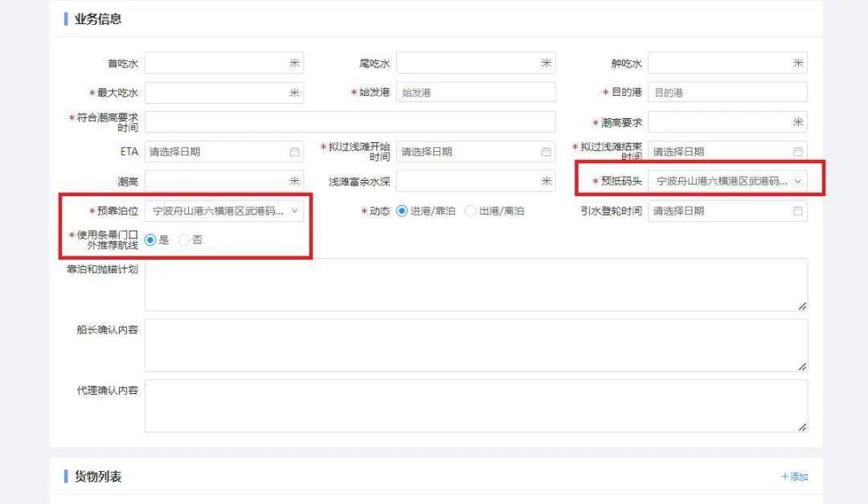Select the 进港/靠泊 radio button
The height and width of the screenshot is (504, 868).
coord(401,211)
